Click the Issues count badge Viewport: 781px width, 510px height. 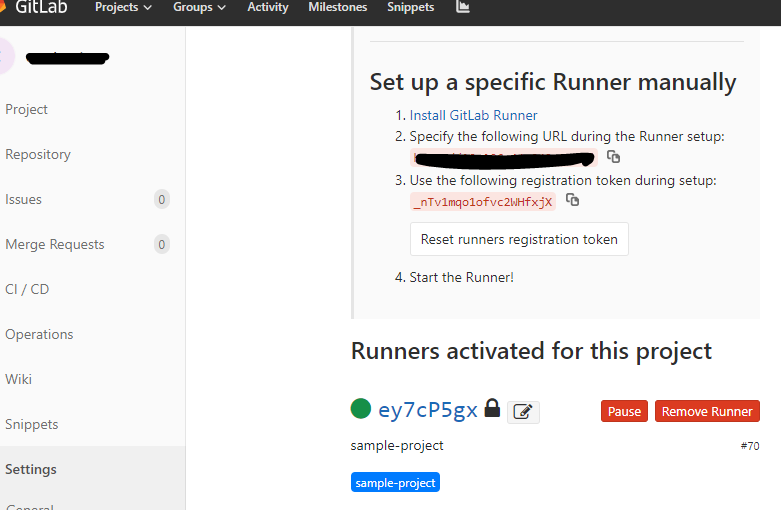(x=161, y=199)
